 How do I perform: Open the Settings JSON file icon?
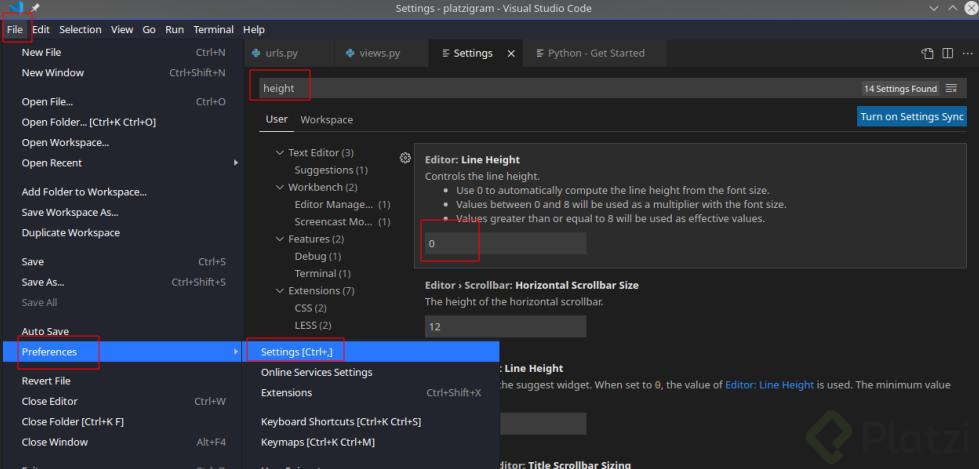tap(928, 53)
